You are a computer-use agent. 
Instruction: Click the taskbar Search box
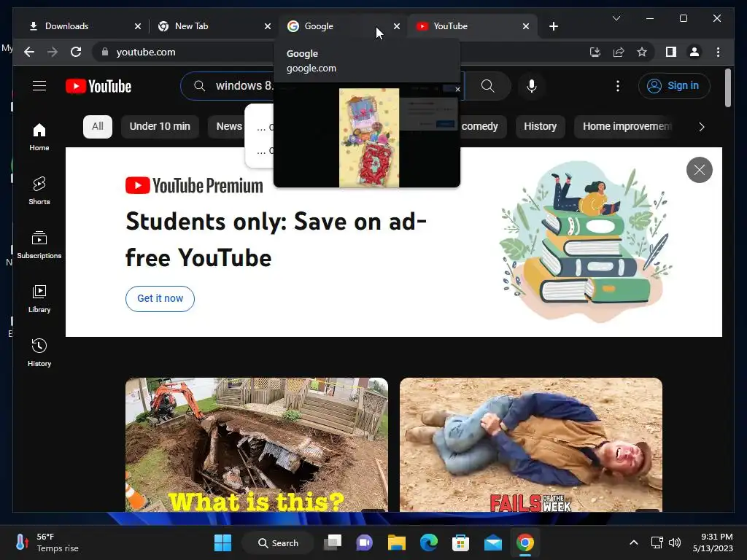278,542
